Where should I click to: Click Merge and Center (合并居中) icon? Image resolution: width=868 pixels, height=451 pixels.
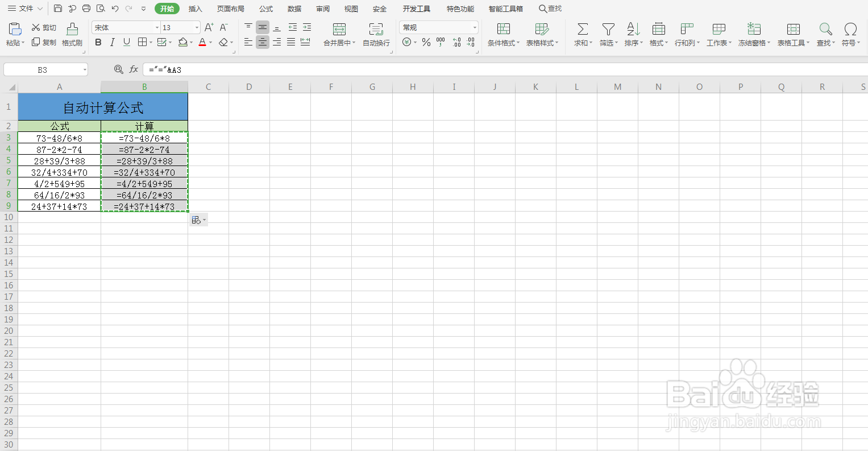point(339,29)
